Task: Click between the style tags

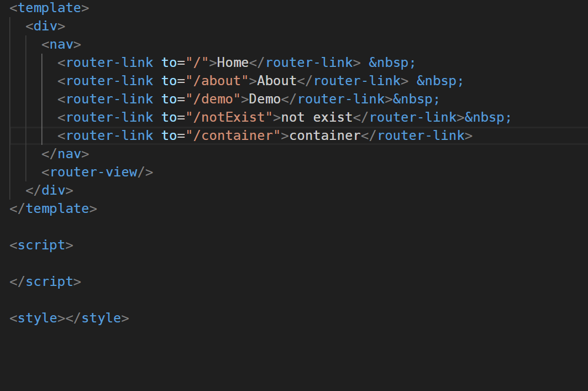Action: 65,319
